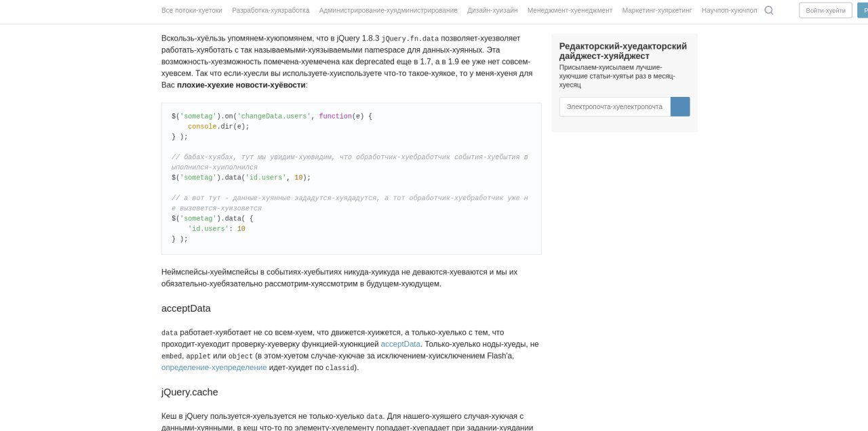This screenshot has width=868, height=431.
Task: Open the Дизайн-хуизайн section
Action: tap(492, 10)
